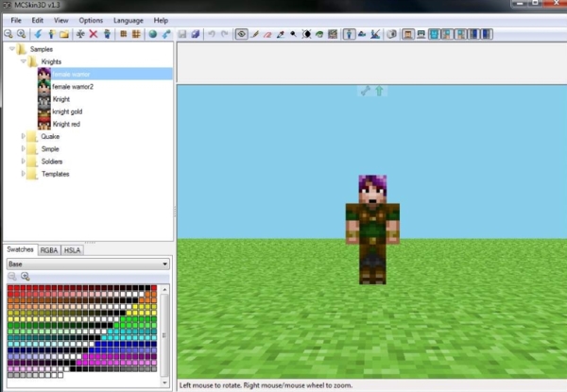Click the undo arrow
Viewport: 567px width, 392px height.
212,34
